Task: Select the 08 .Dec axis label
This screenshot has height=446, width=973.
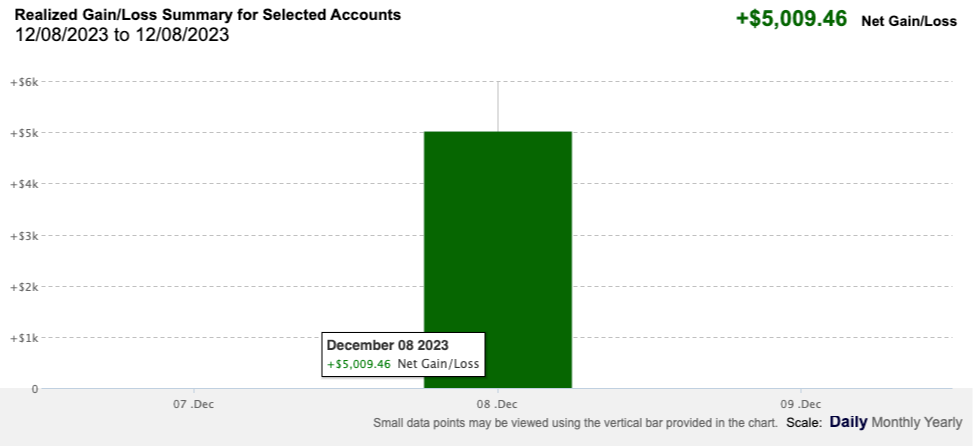Action: point(498,404)
